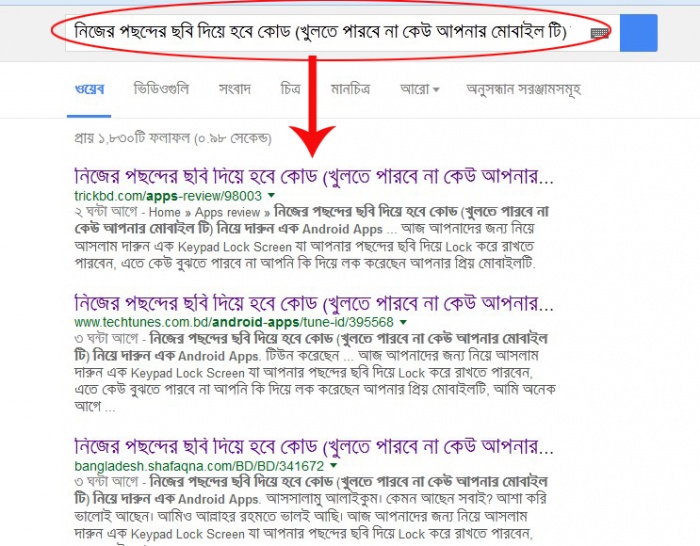Click the blue search button
The width and height of the screenshot is (700, 546).
pos(638,33)
